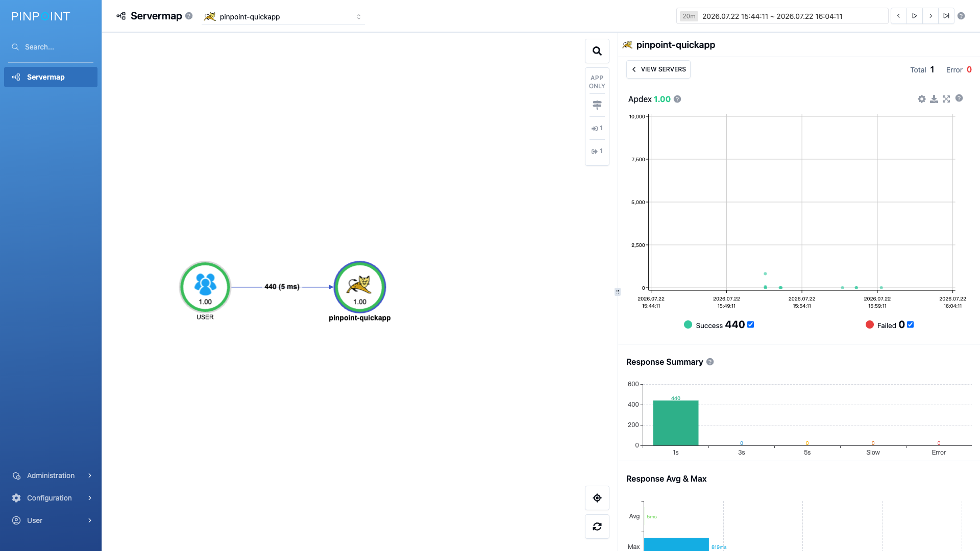The height and width of the screenshot is (551, 980).
Task: Toggle the APP ONLY filter
Action: point(597,82)
